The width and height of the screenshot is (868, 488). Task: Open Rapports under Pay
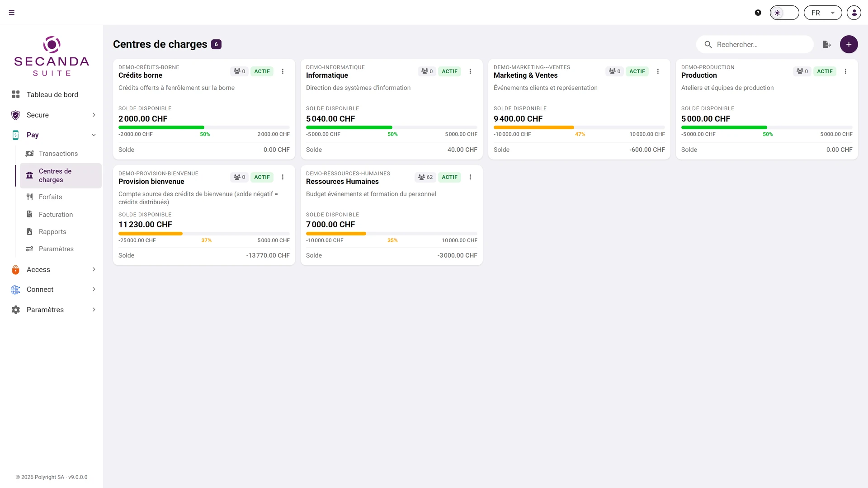(x=61, y=232)
